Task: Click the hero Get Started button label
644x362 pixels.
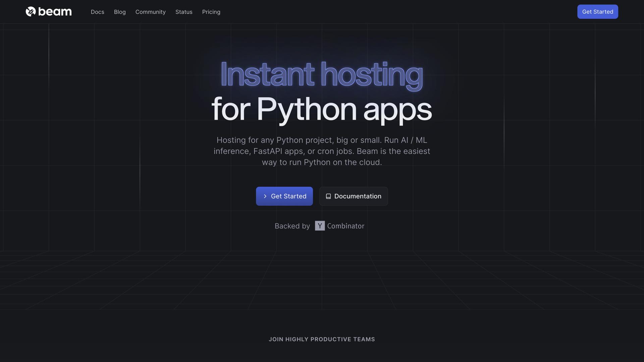Action: [288, 196]
